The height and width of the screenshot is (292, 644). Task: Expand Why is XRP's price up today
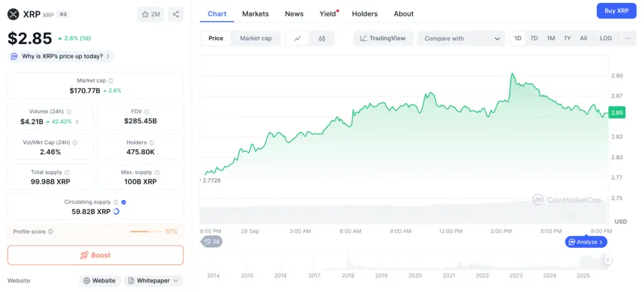(x=61, y=57)
